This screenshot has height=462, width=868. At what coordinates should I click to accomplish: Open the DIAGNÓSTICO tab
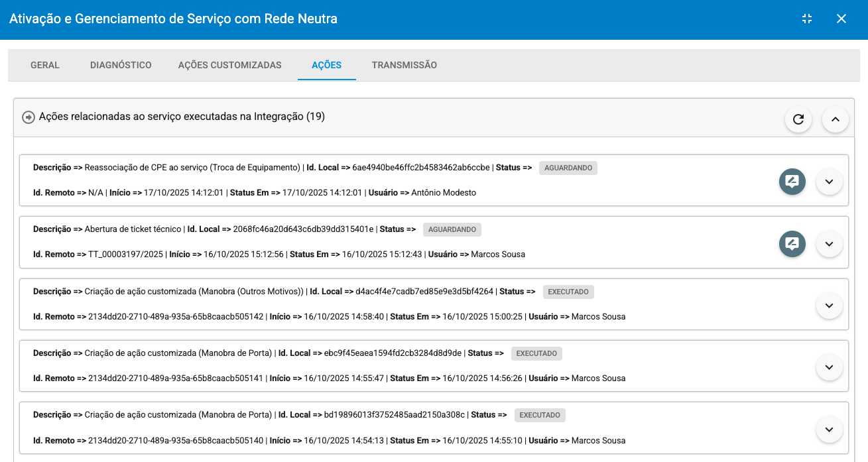[121, 65]
